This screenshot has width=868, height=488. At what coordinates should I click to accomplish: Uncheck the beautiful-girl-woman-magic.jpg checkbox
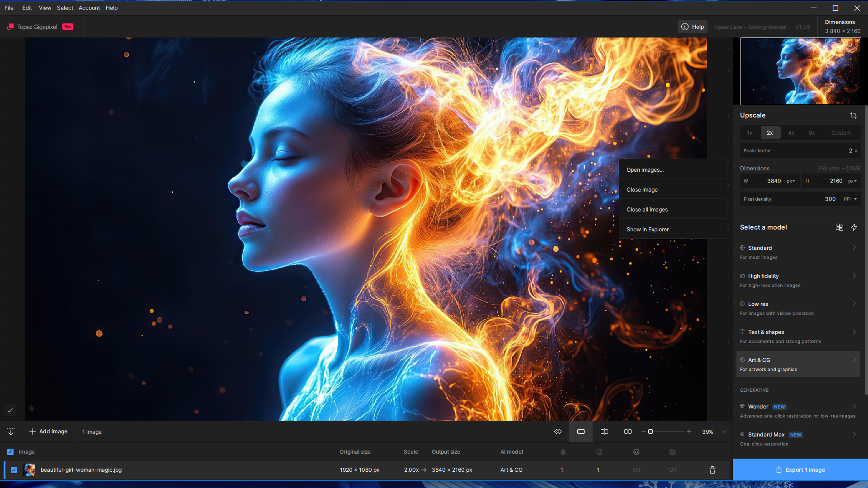point(14,470)
